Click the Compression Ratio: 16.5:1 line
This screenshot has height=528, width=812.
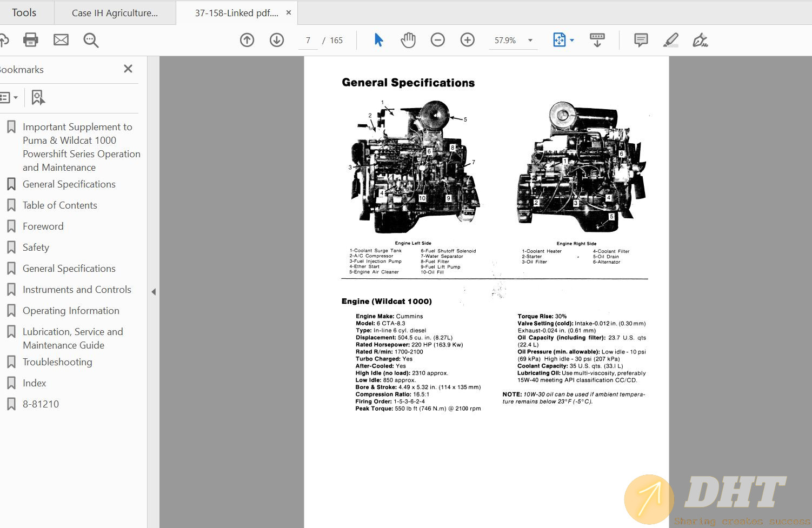tap(392, 395)
